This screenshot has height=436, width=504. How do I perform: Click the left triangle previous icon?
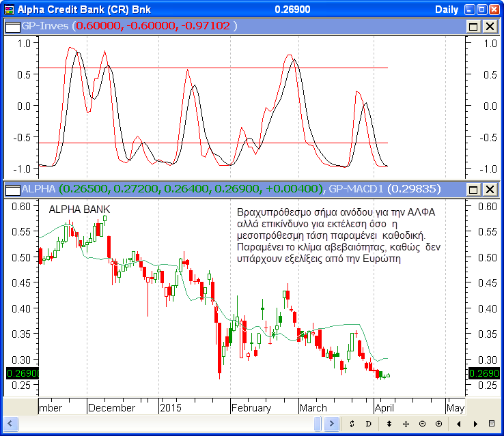click(x=459, y=424)
